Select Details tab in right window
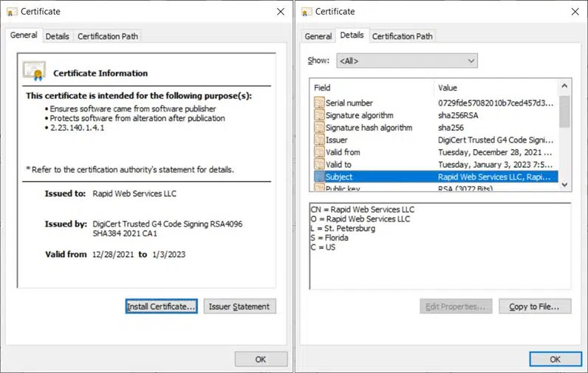588x373 pixels. pos(352,35)
